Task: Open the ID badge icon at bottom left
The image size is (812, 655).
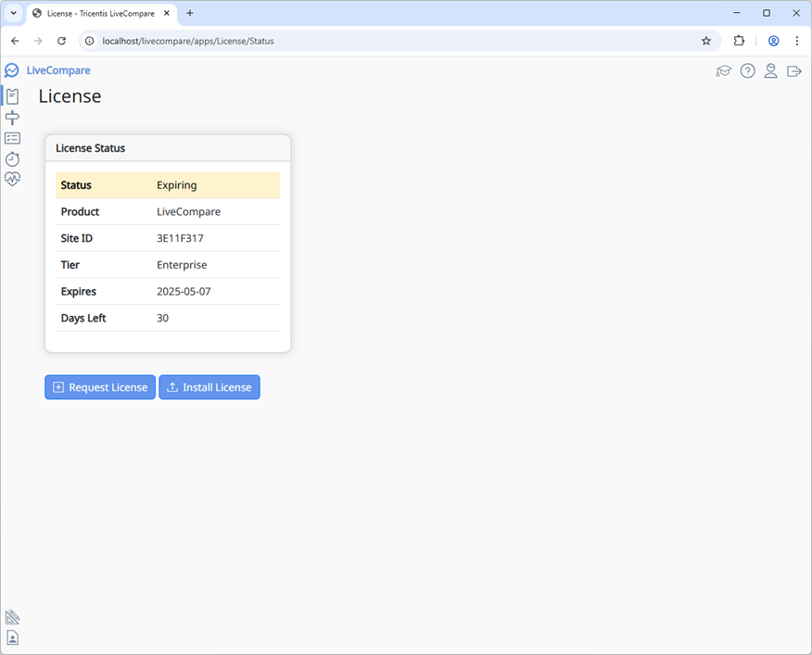Action: point(12,637)
